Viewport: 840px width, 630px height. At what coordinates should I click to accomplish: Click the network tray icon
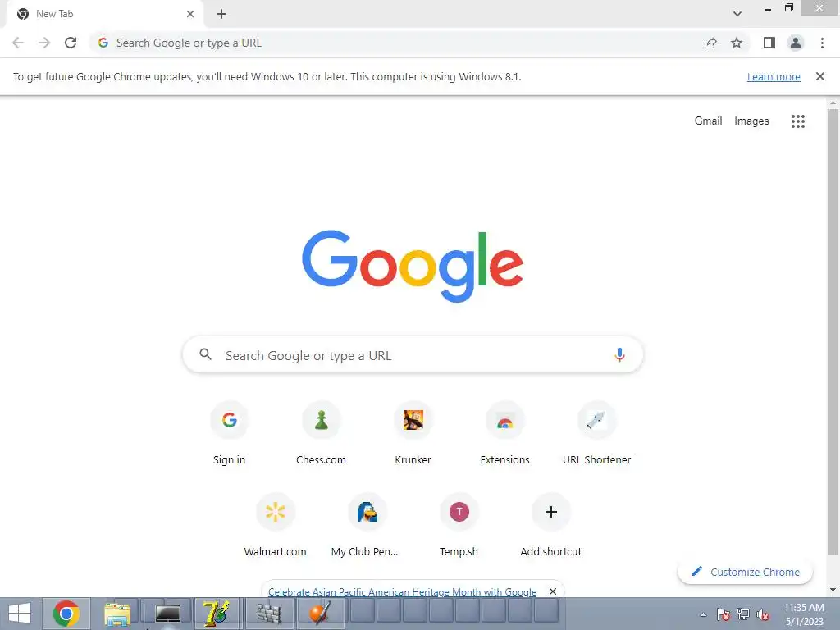pos(743,615)
